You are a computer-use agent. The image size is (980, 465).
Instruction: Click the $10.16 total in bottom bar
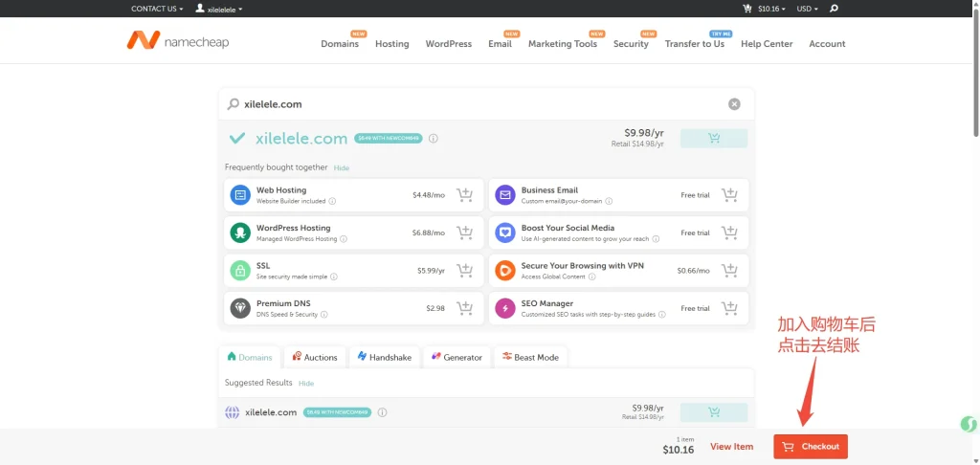point(679,450)
